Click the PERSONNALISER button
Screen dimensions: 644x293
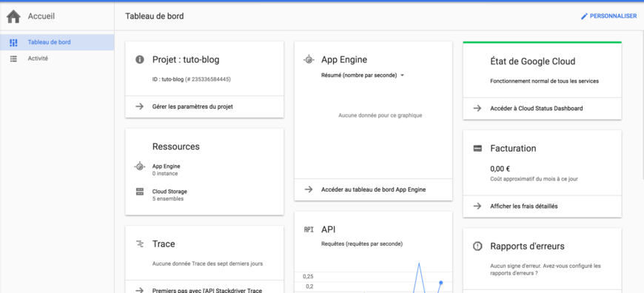(608, 16)
